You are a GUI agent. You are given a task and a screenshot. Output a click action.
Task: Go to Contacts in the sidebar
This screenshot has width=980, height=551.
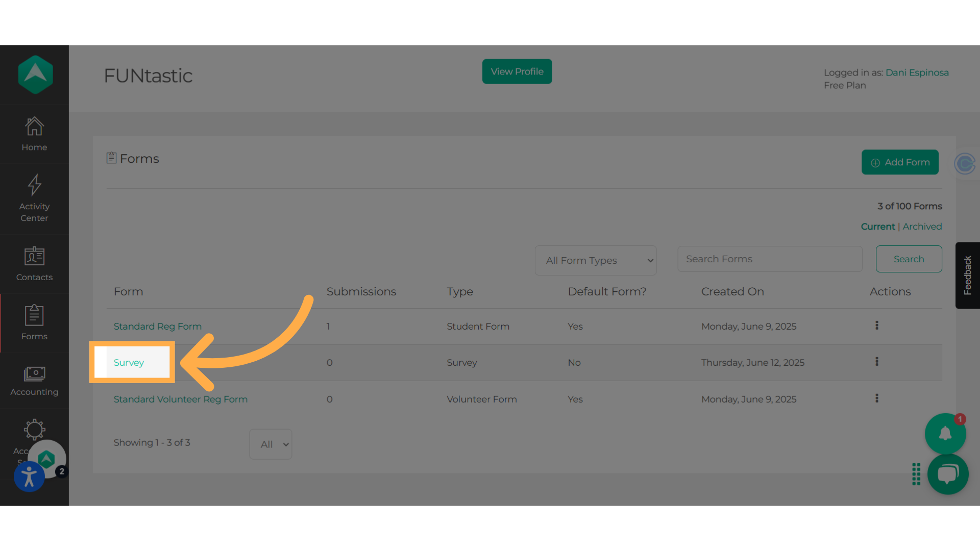pos(34,264)
